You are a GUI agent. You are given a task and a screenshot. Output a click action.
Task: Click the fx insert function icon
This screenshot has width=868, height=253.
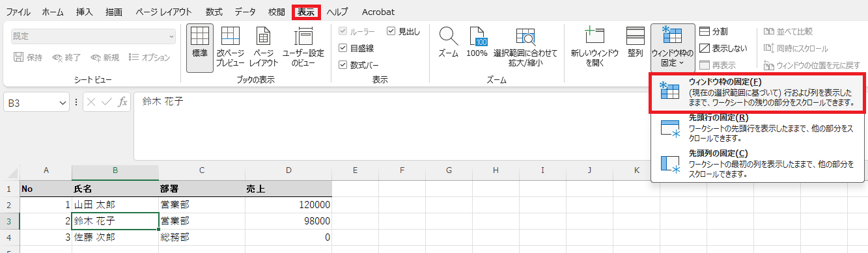[x=122, y=102]
